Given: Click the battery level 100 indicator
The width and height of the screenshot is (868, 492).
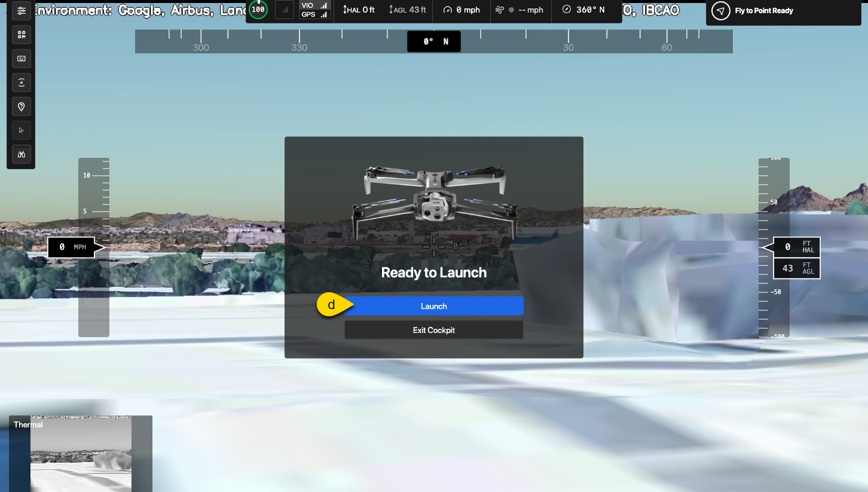Looking at the screenshot, I should tap(258, 10).
